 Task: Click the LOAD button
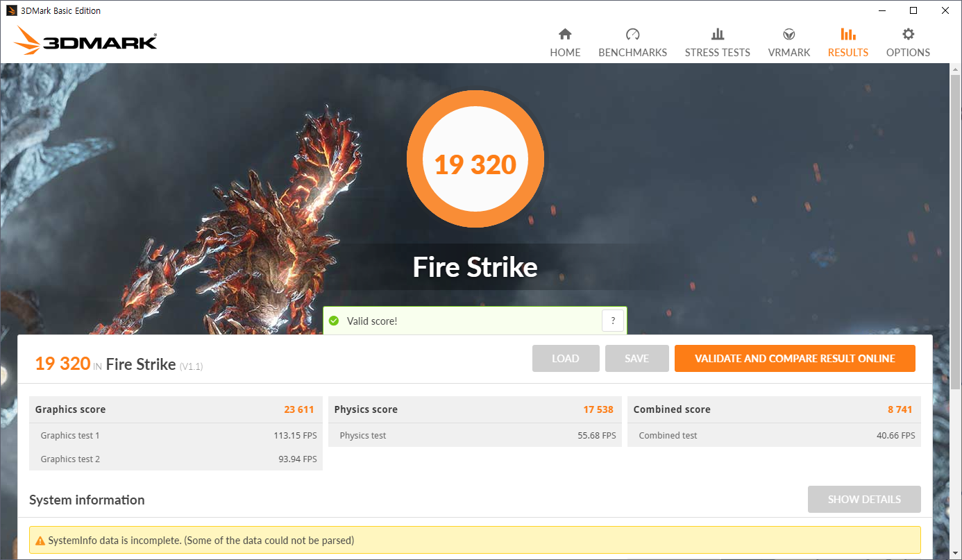point(566,359)
